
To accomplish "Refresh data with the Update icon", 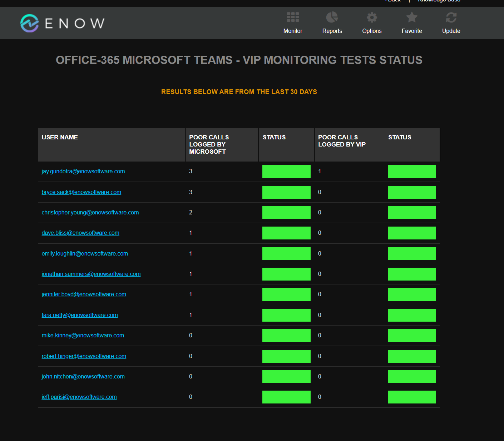I will 451,17.
